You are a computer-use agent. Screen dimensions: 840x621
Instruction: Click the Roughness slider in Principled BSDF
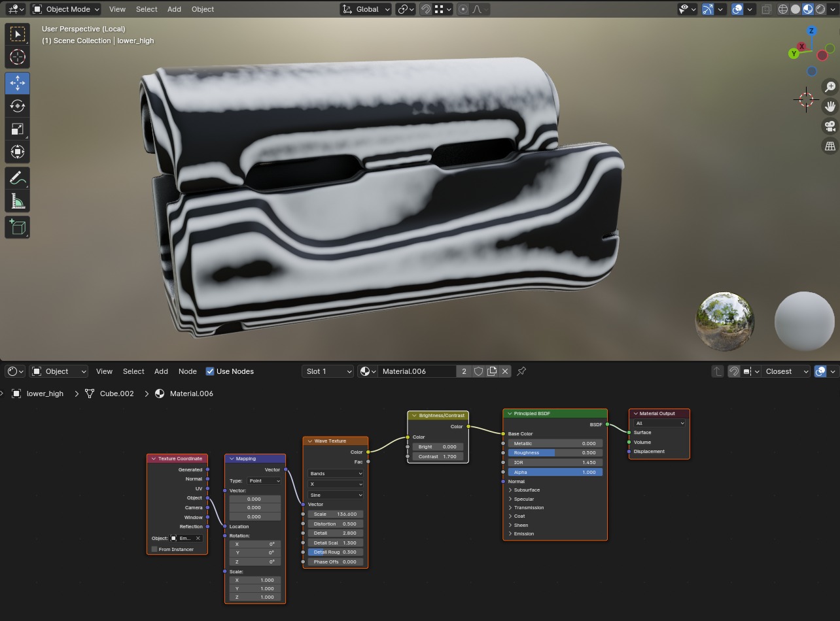pyautogui.click(x=555, y=452)
